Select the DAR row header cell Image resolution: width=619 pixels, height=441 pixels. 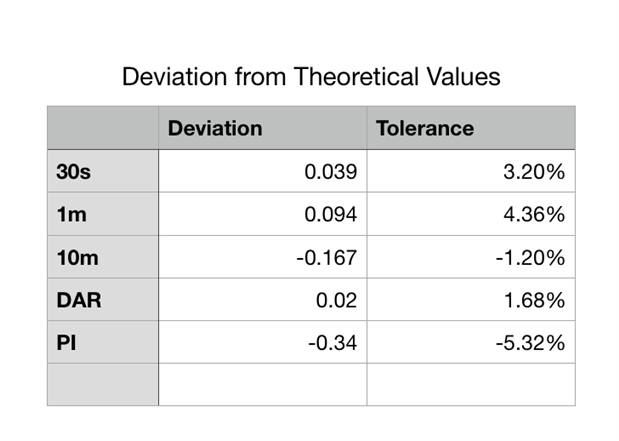click(x=76, y=300)
